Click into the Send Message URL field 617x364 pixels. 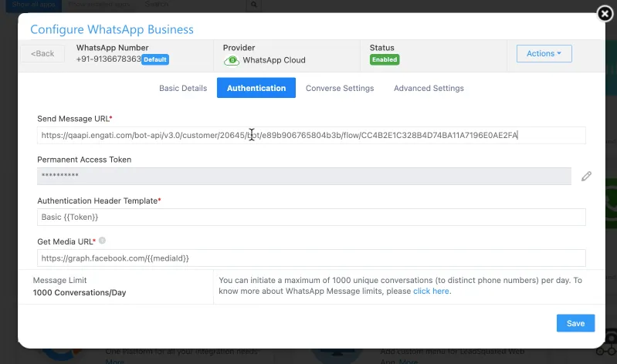click(311, 135)
